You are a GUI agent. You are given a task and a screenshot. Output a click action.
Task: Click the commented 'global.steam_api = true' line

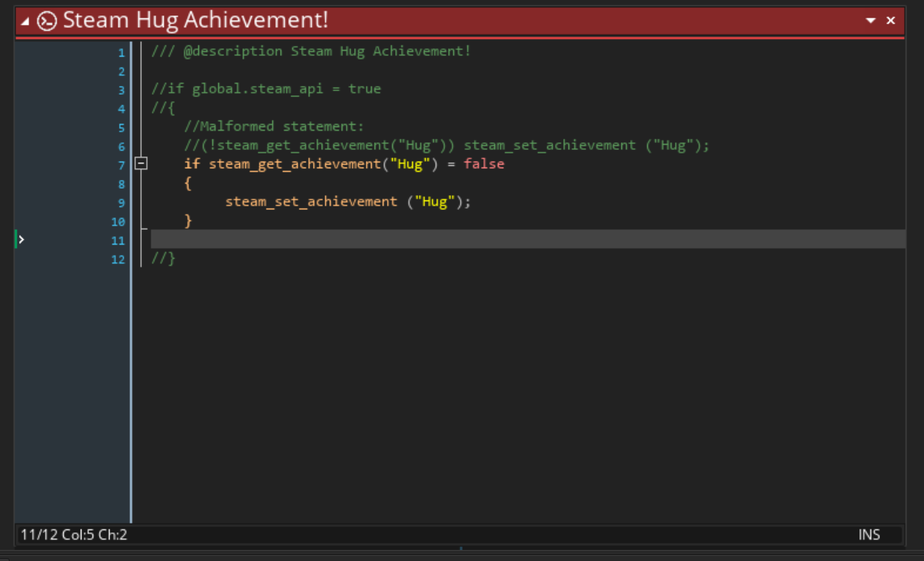[x=266, y=89]
